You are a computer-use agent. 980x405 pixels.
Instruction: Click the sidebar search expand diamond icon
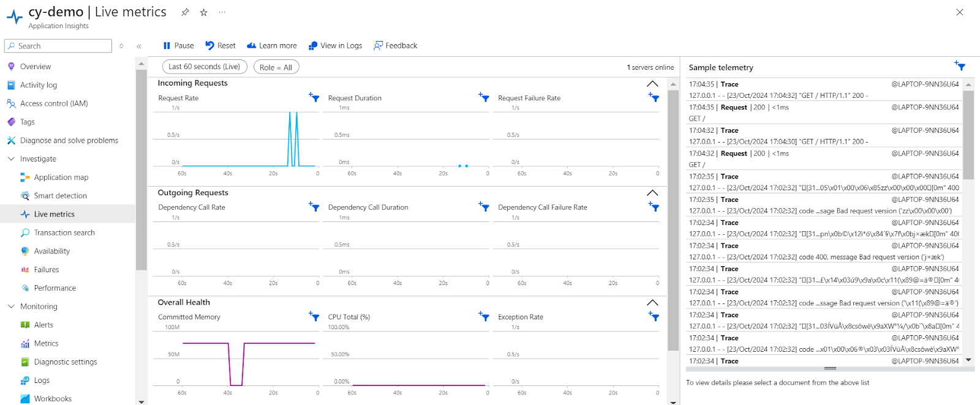click(x=121, y=46)
